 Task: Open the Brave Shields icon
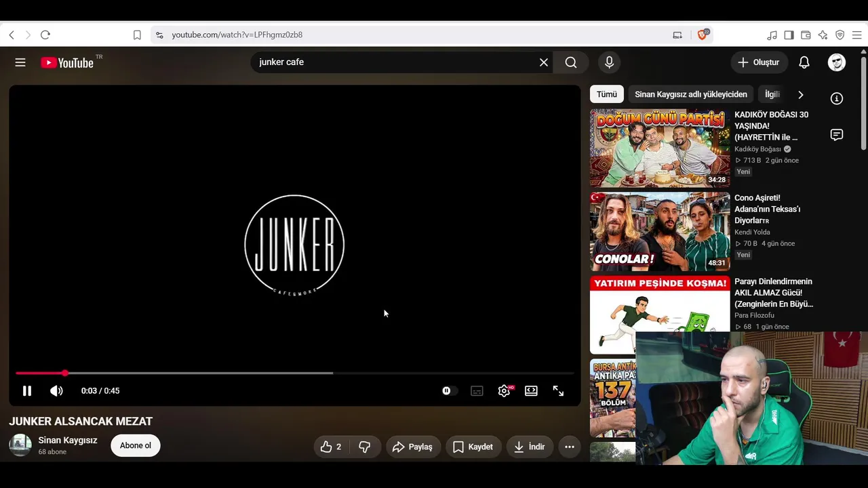point(703,35)
